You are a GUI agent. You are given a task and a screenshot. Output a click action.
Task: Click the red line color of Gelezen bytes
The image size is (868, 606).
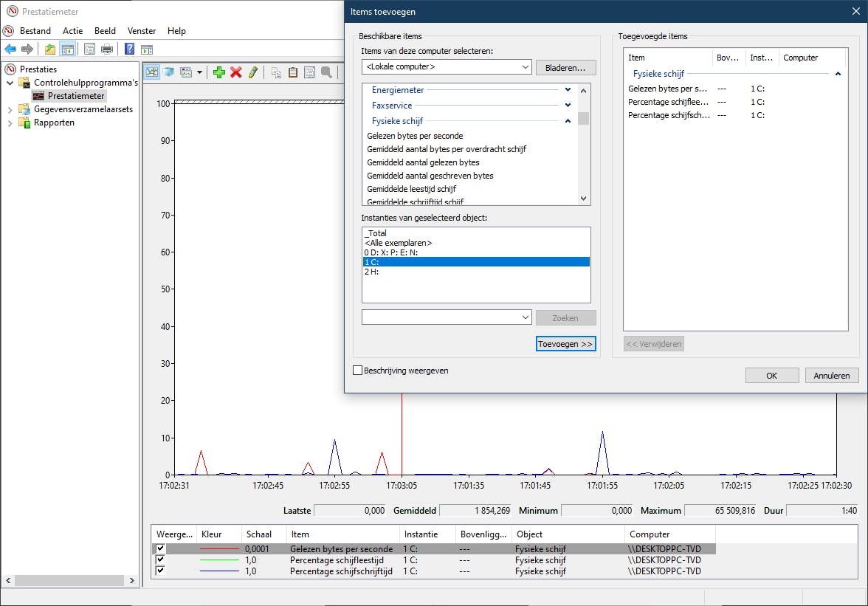(x=219, y=549)
